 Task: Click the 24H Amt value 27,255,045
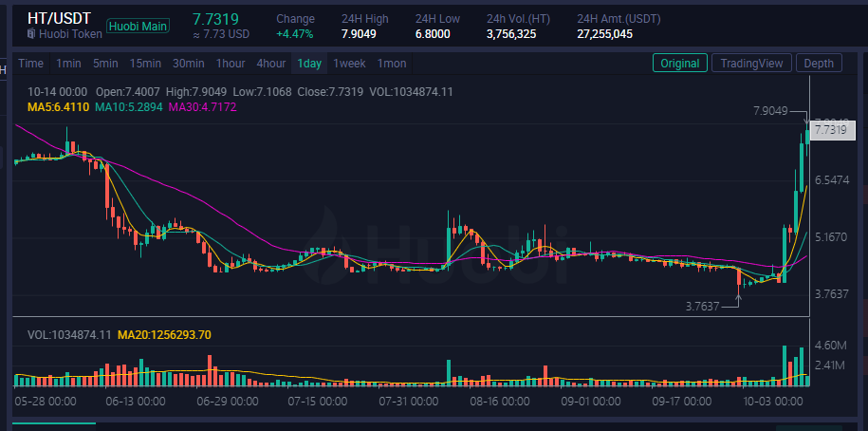point(604,34)
